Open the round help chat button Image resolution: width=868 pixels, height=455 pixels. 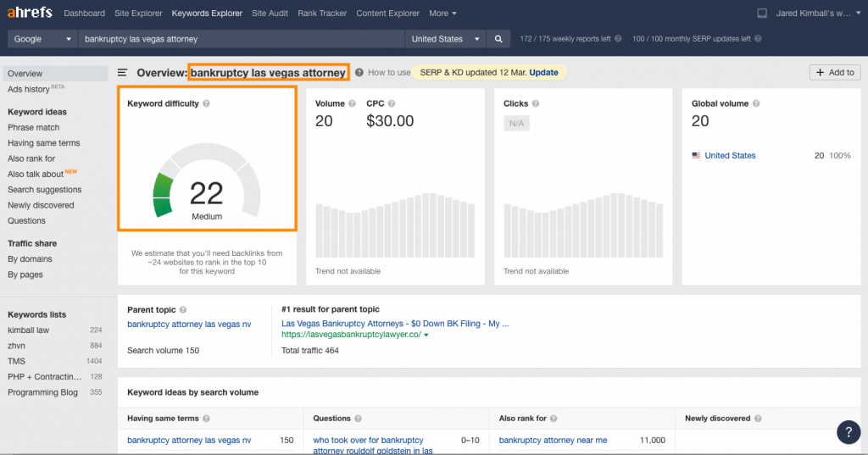848,432
